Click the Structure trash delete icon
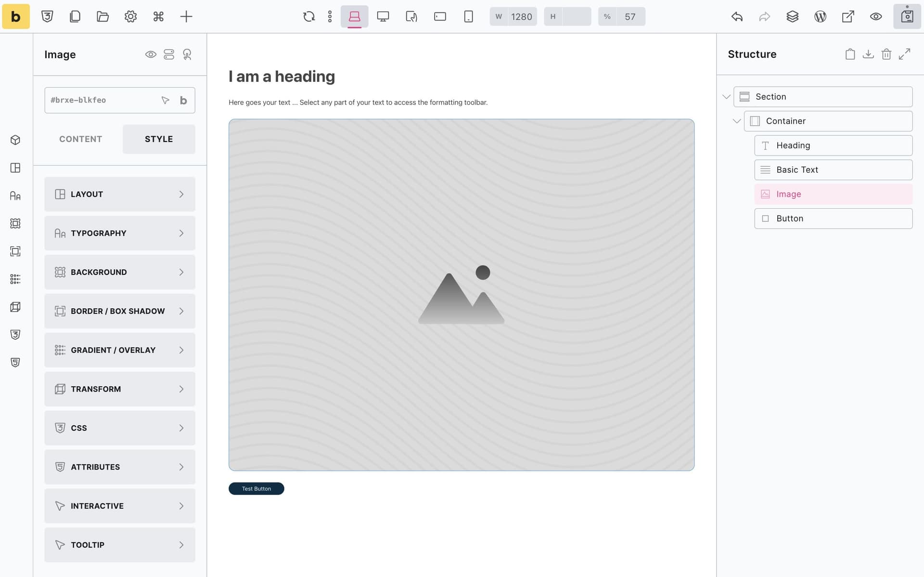This screenshot has height=577, width=924. [886, 54]
